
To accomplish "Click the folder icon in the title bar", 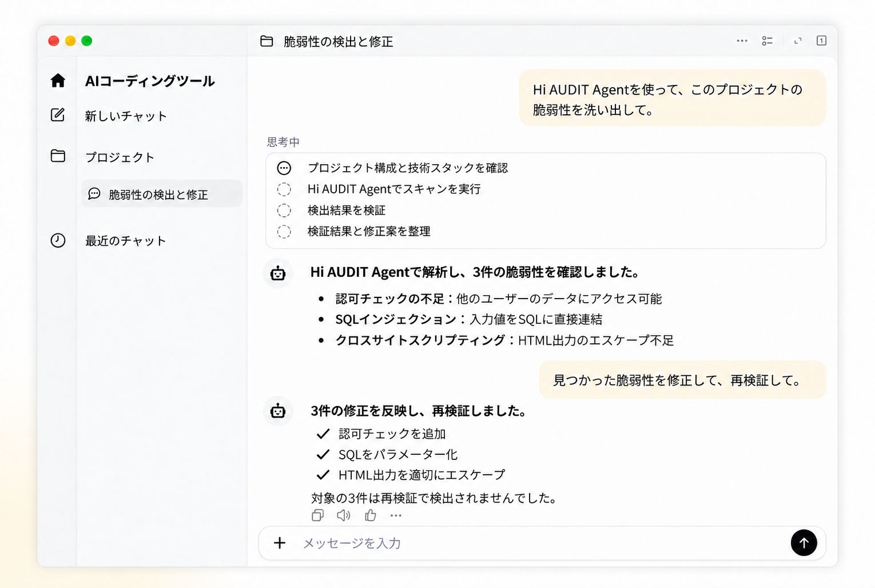I will coord(267,41).
